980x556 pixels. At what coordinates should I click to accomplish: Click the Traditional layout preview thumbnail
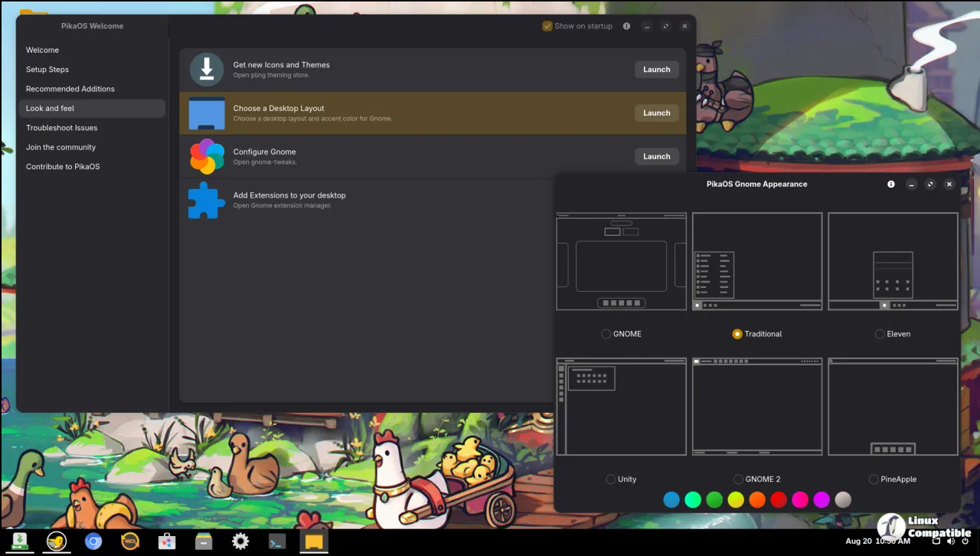tap(757, 261)
